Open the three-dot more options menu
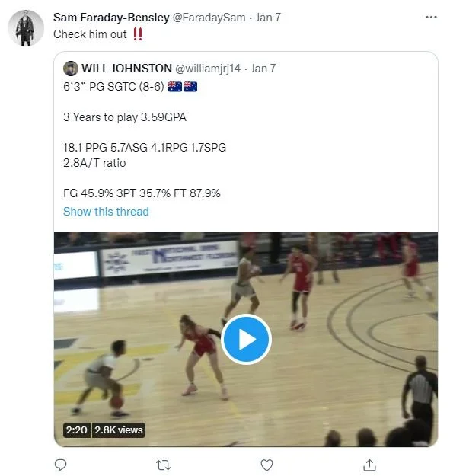This screenshot has width=450, height=476. coord(431,18)
